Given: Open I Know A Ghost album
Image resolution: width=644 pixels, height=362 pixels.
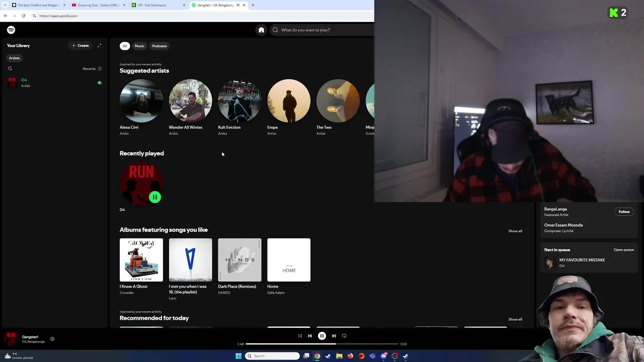Looking at the screenshot, I should 141,267.
